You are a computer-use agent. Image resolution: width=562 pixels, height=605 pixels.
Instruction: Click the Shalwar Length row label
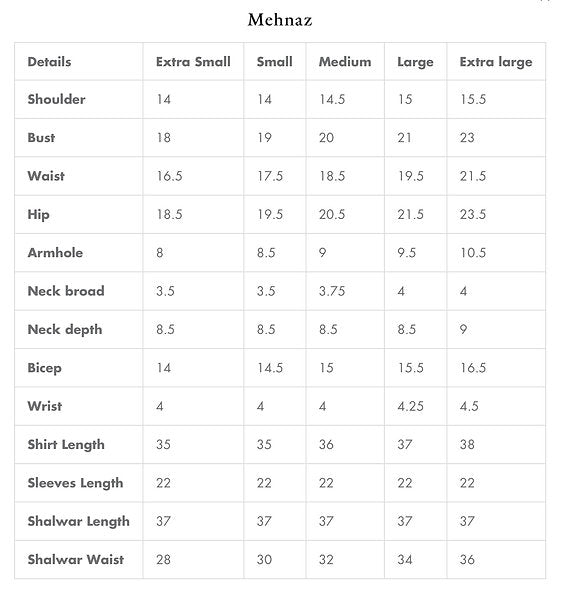pos(78,521)
